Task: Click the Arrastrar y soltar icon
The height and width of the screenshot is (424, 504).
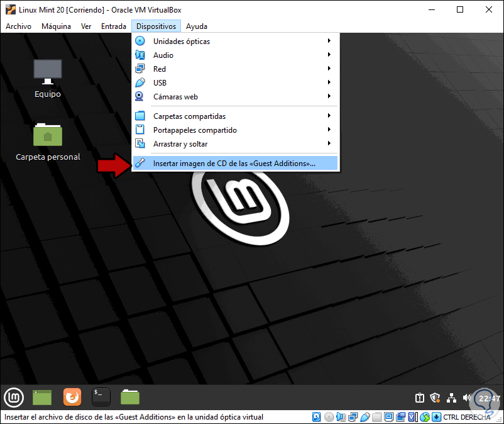Action: point(140,143)
